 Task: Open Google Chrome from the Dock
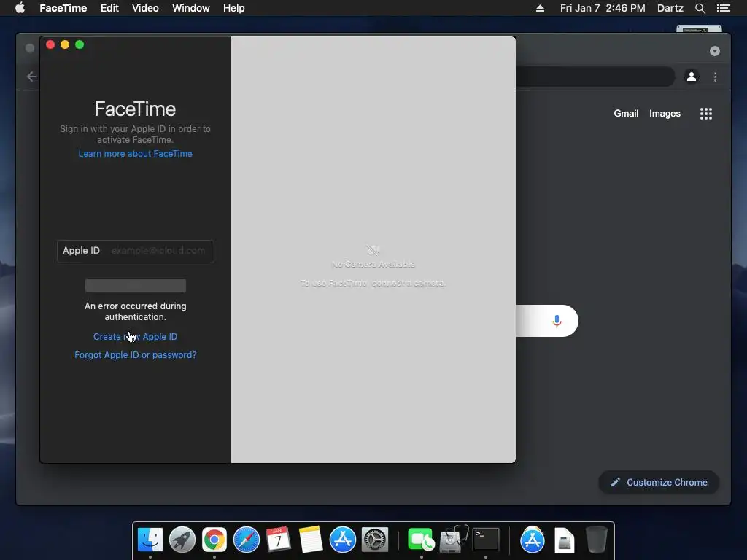[x=214, y=540]
